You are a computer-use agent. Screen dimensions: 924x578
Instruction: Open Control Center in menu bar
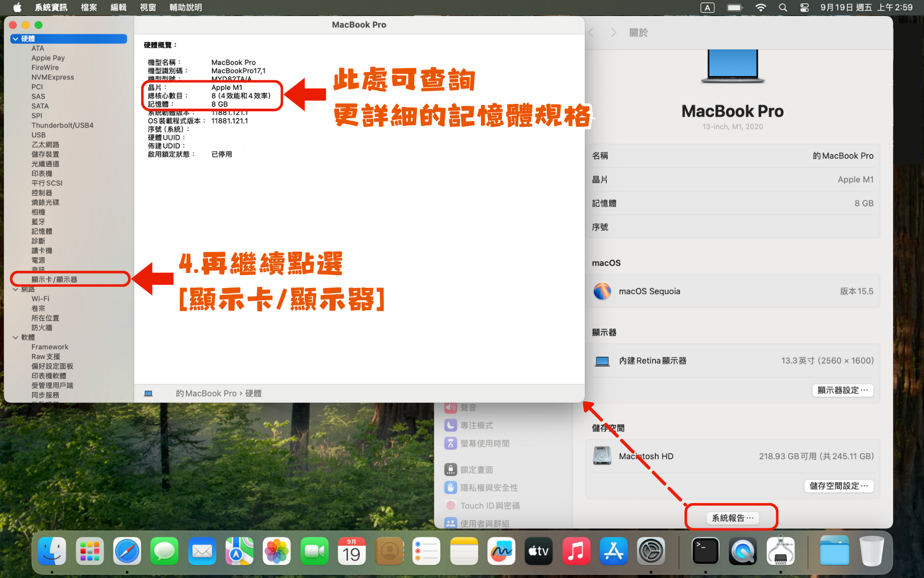pos(804,7)
